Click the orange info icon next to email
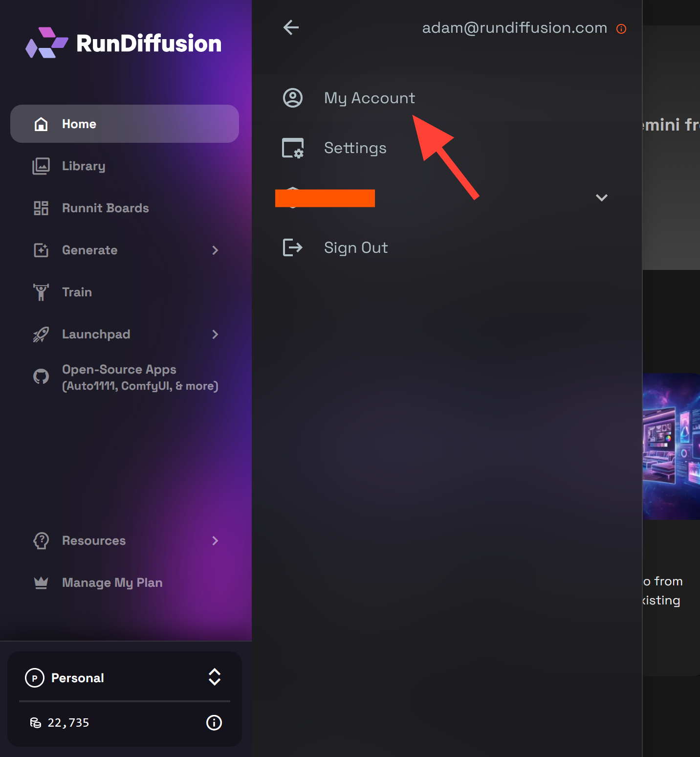 (621, 29)
